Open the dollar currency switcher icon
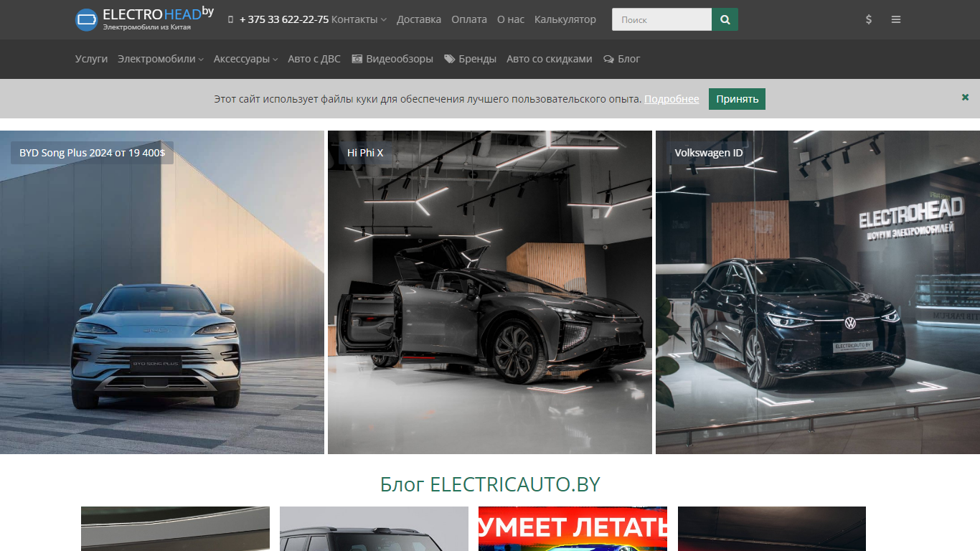The height and width of the screenshot is (551, 980). (x=869, y=19)
